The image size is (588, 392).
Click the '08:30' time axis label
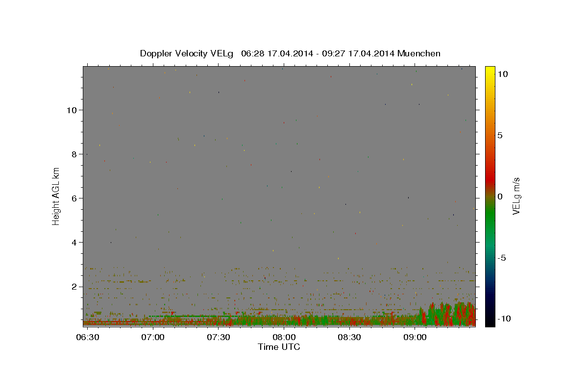point(349,338)
